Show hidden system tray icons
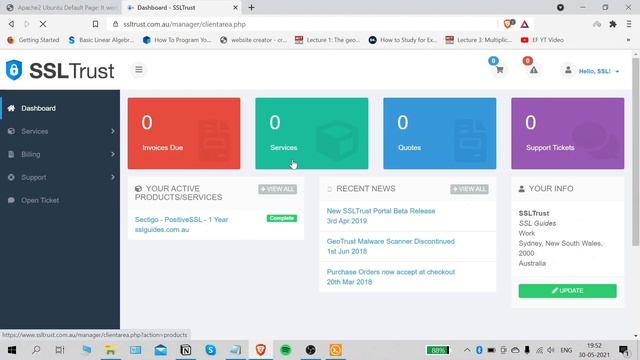Image resolution: width=640 pixels, height=360 pixels. (x=467, y=350)
